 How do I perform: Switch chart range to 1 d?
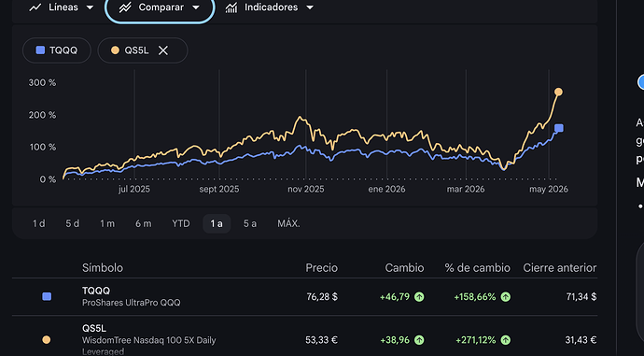39,223
